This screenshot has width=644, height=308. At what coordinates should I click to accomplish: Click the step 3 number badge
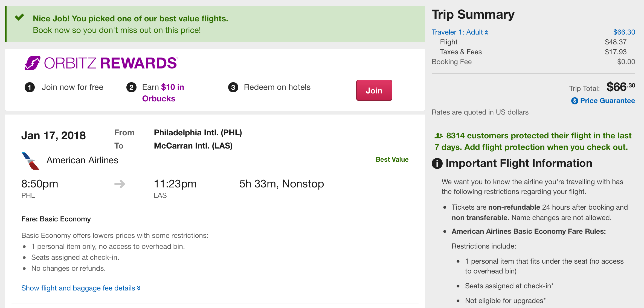click(x=233, y=87)
